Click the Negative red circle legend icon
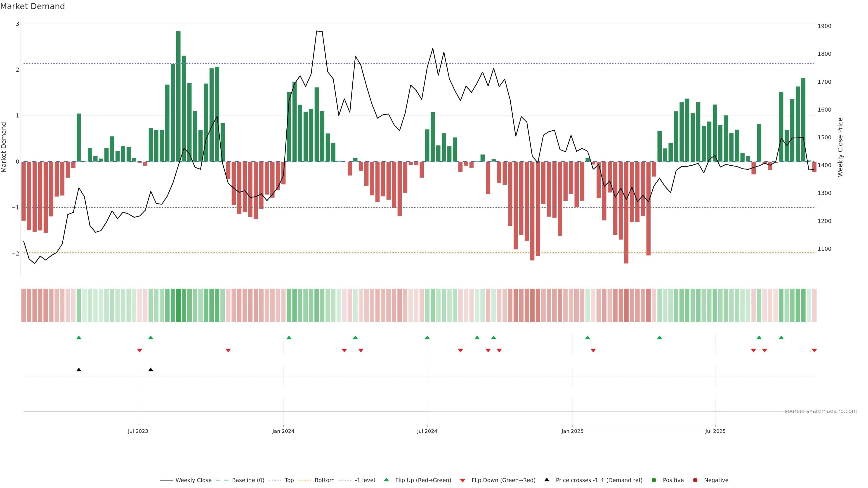 click(695, 480)
